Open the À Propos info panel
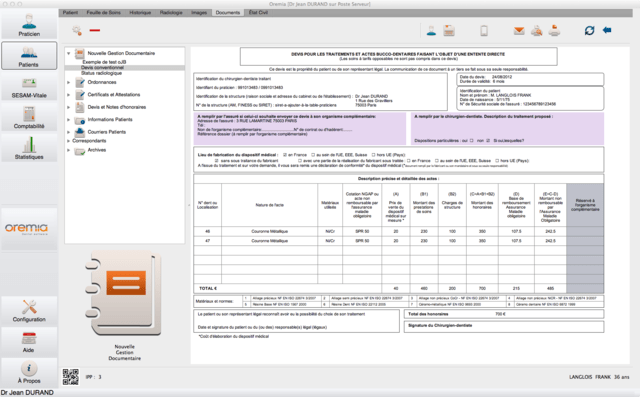The width and height of the screenshot is (640, 397). tap(29, 372)
